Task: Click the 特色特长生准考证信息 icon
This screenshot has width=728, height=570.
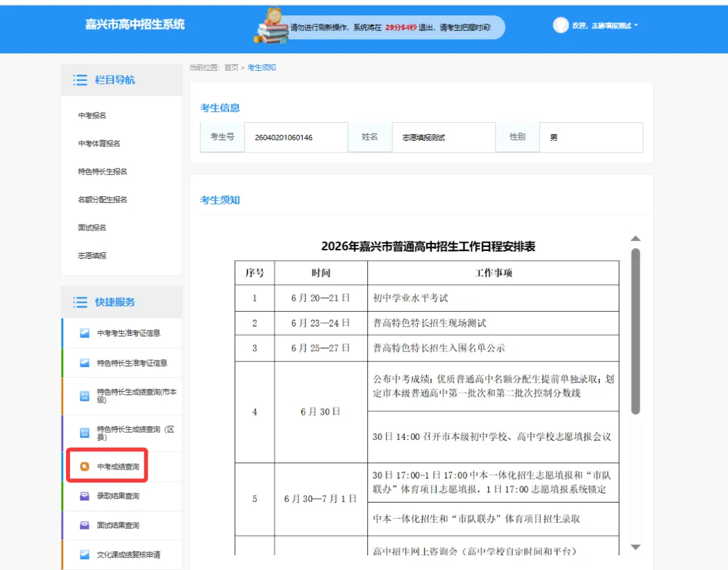Action: (84, 363)
